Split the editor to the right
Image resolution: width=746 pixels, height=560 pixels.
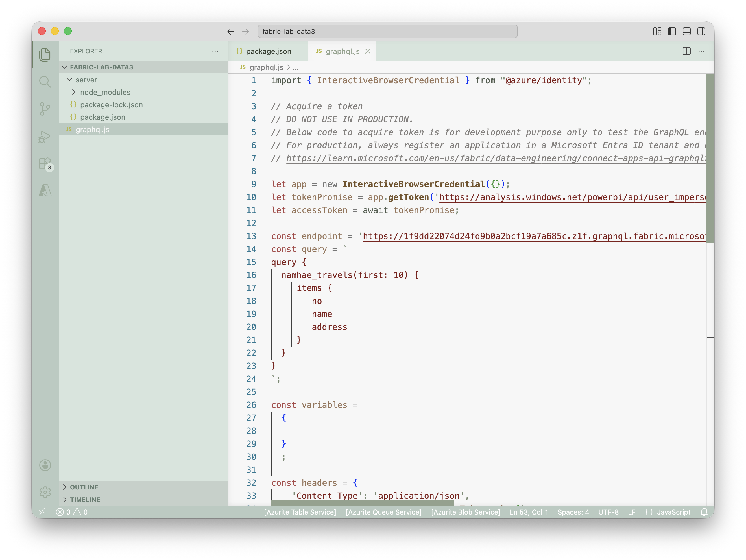pyautogui.click(x=686, y=51)
